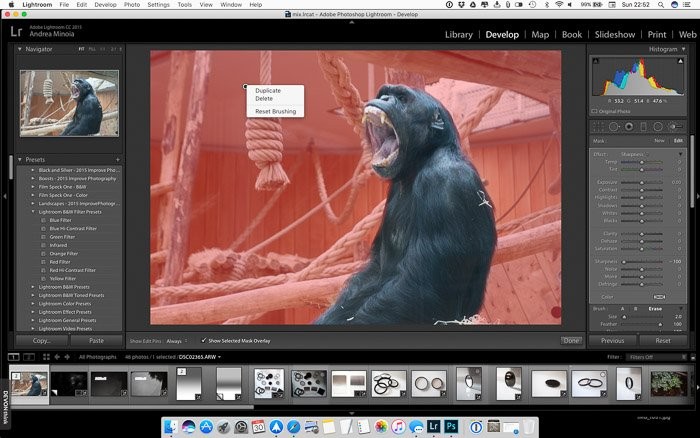Open iTunes from the Dock
Screen dimensions: 700x438
pyautogui.click(x=399, y=427)
